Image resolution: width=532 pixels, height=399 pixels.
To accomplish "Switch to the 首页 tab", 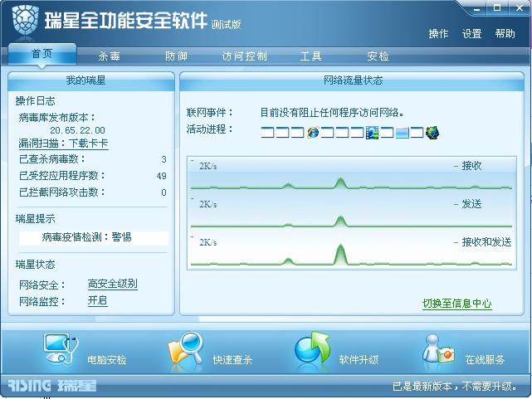I will 42,54.
